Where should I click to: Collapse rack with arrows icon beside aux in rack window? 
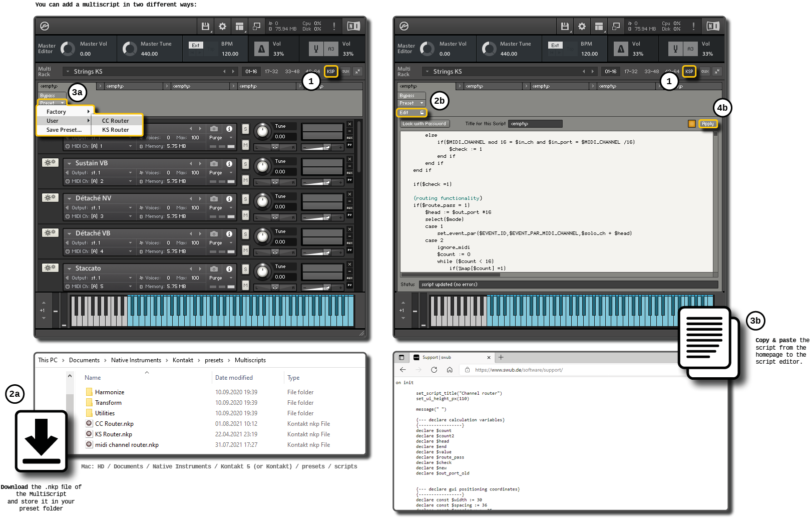pyautogui.click(x=357, y=72)
